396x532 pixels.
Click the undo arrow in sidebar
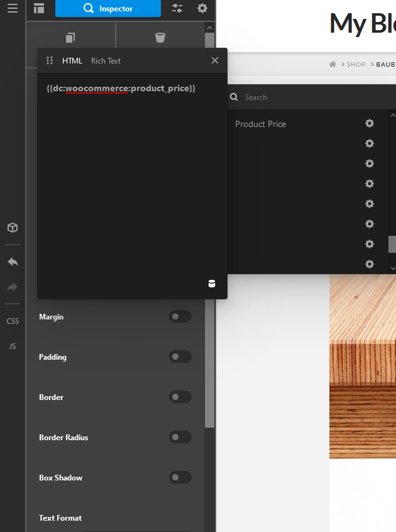(x=13, y=262)
